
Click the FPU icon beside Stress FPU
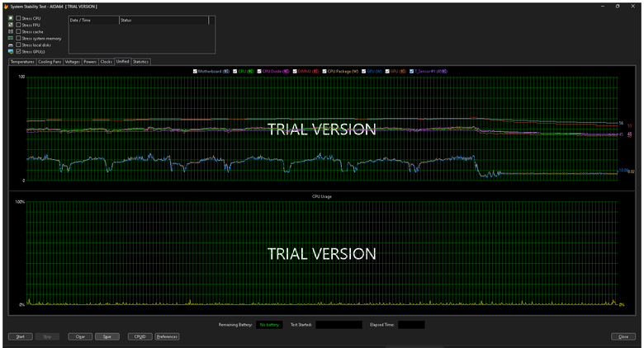click(x=11, y=25)
